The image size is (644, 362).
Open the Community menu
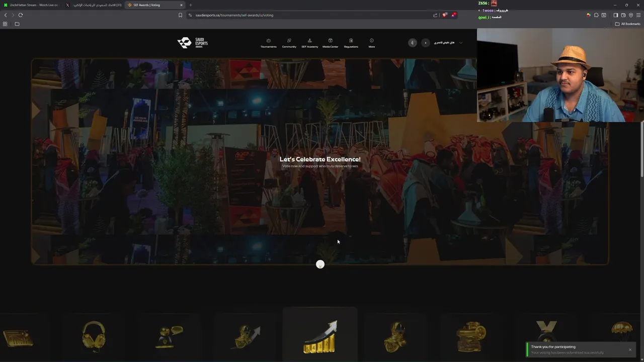pos(289,43)
